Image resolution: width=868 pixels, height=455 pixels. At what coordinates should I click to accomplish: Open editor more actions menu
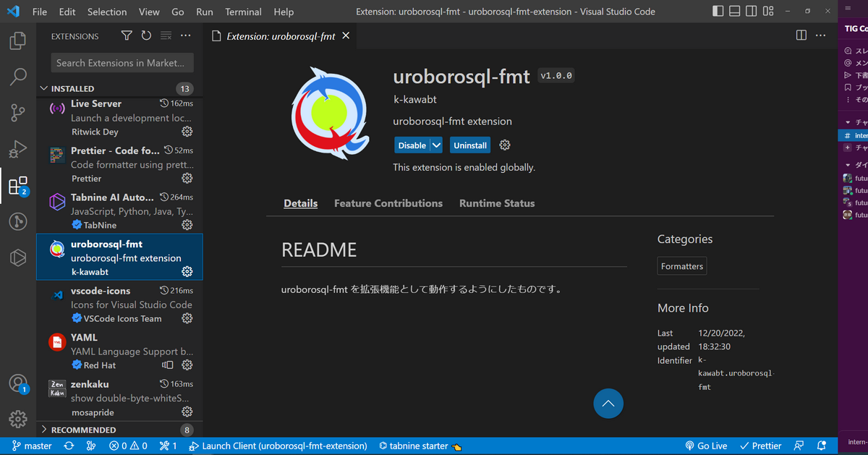coord(821,35)
